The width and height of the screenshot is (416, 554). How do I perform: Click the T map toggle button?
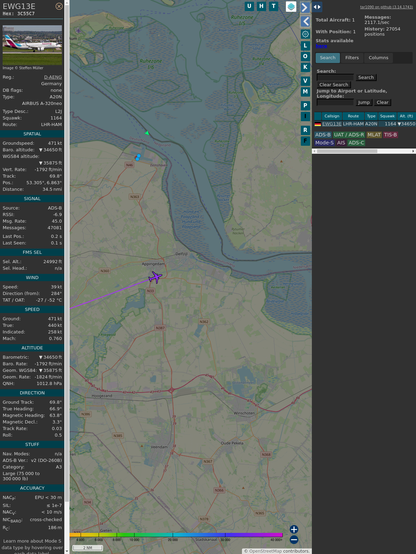pos(273,6)
